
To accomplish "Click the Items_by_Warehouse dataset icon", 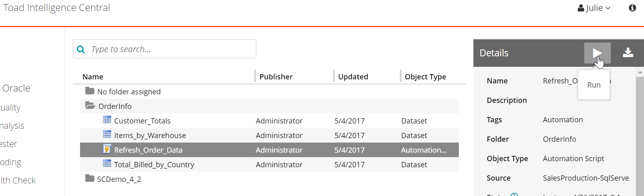I will [107, 134].
